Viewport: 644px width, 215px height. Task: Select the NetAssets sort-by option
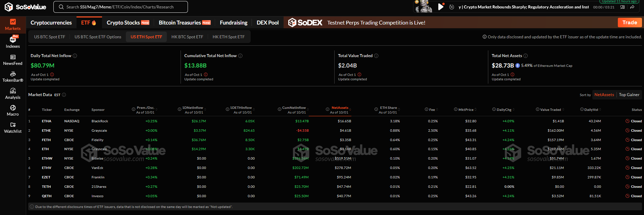coord(604,95)
